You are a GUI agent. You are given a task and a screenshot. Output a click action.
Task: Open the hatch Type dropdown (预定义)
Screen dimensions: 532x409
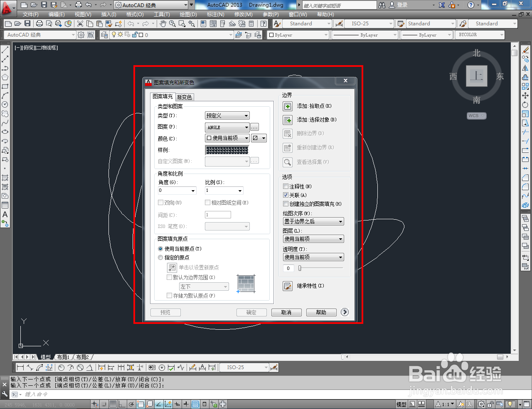point(227,115)
